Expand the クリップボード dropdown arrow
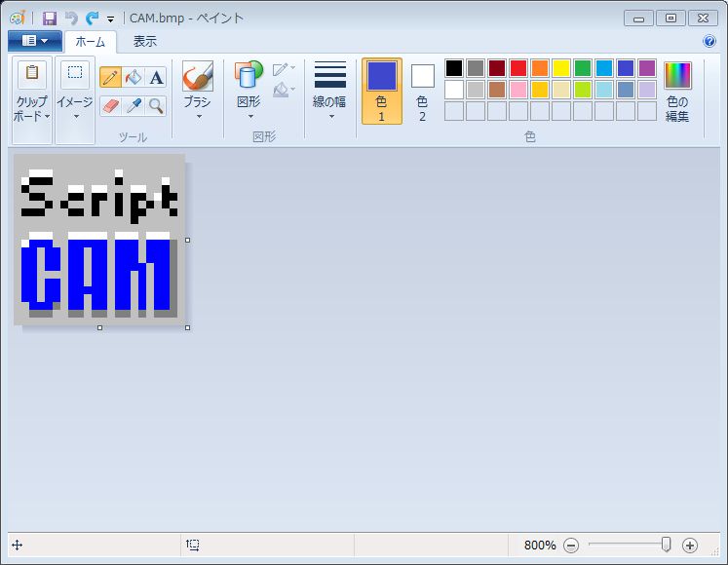The width and height of the screenshot is (728, 565). [x=48, y=116]
